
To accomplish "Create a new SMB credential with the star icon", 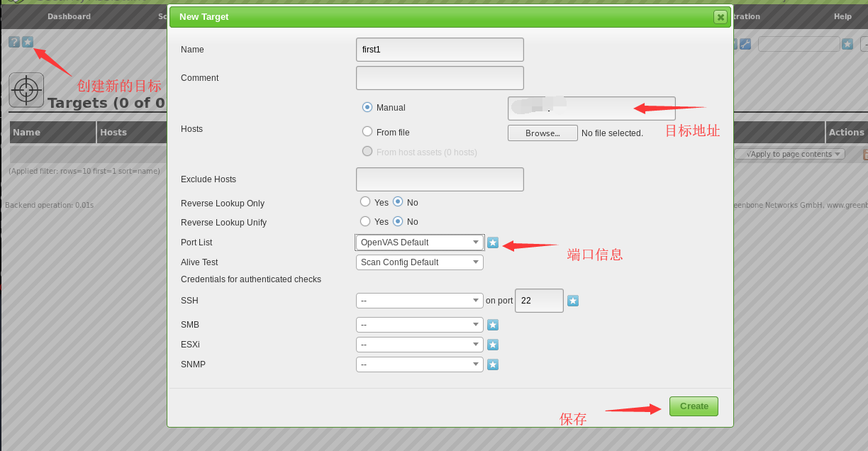I will click(493, 325).
